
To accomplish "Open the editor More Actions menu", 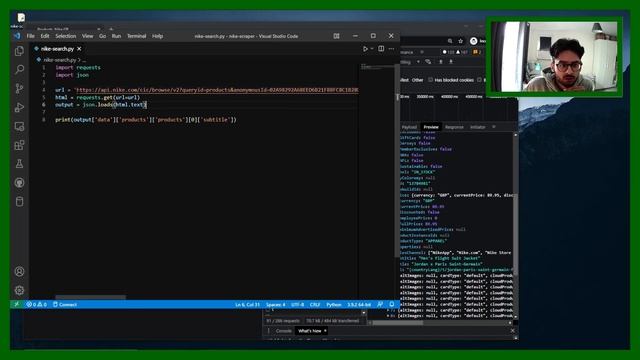I will (391, 49).
